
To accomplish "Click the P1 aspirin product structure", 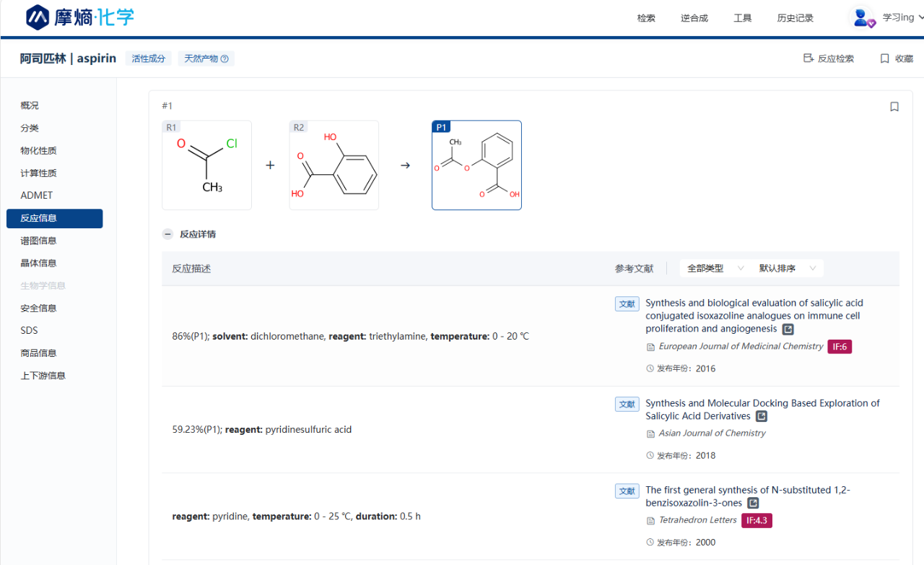I will [x=476, y=165].
